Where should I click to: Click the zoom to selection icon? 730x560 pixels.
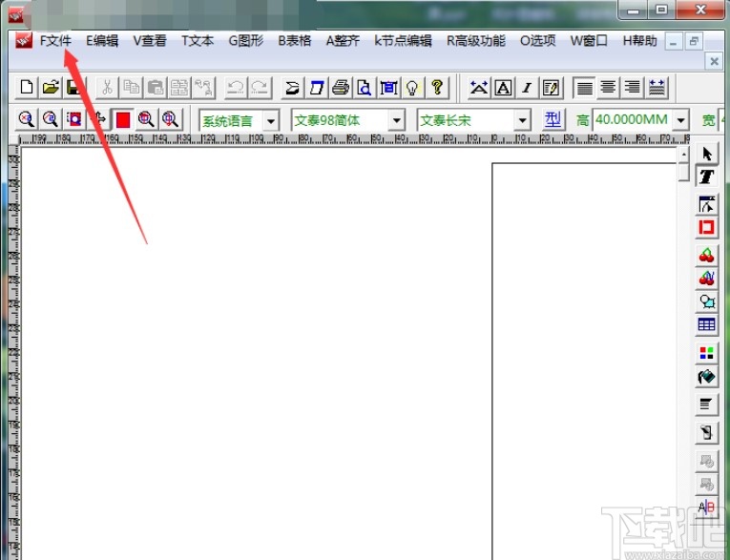(74, 119)
